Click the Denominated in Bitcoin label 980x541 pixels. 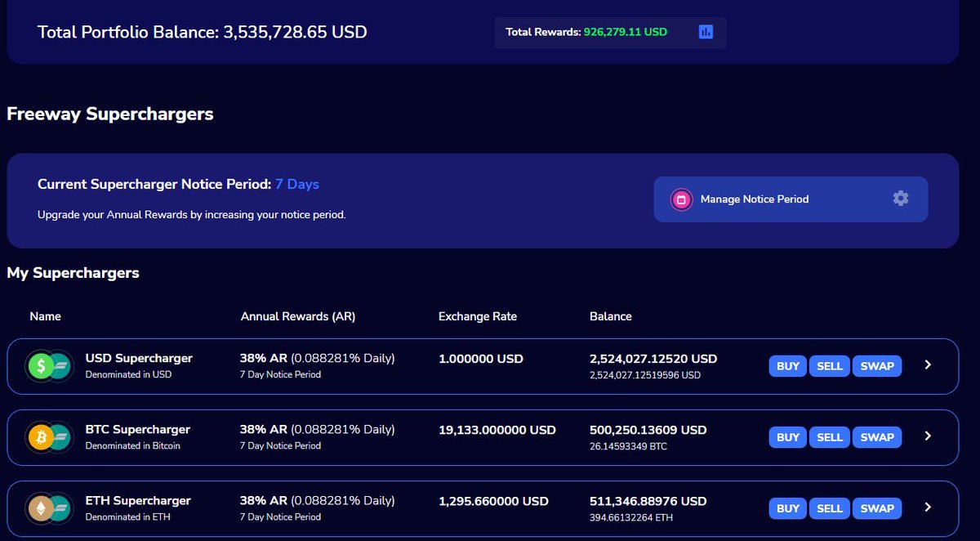point(133,446)
